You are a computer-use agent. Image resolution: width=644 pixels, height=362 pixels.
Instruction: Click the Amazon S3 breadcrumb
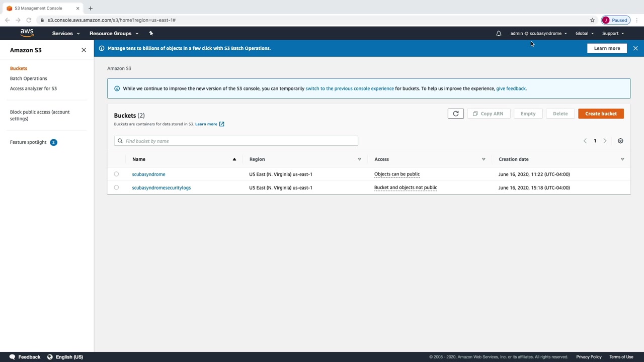[119, 68]
